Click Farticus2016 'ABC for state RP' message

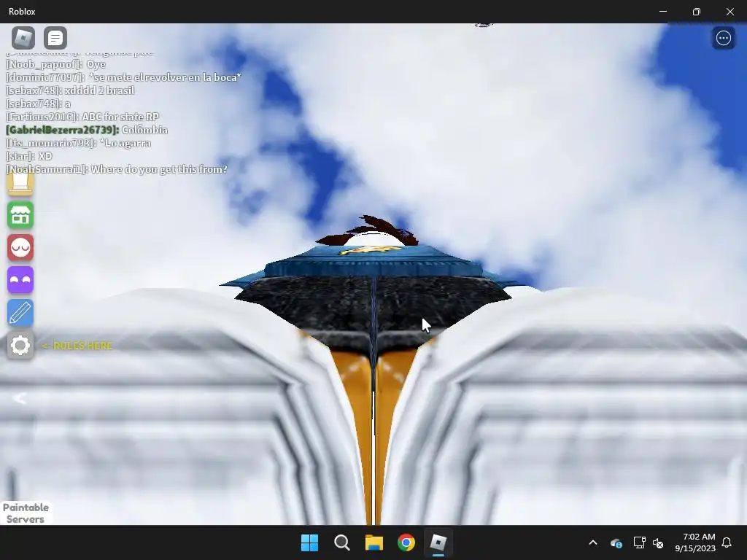(82, 117)
